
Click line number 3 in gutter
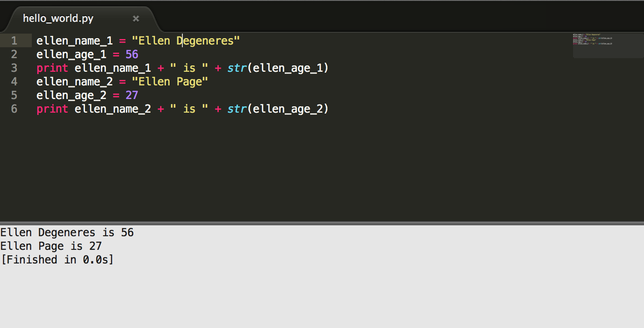[14, 68]
